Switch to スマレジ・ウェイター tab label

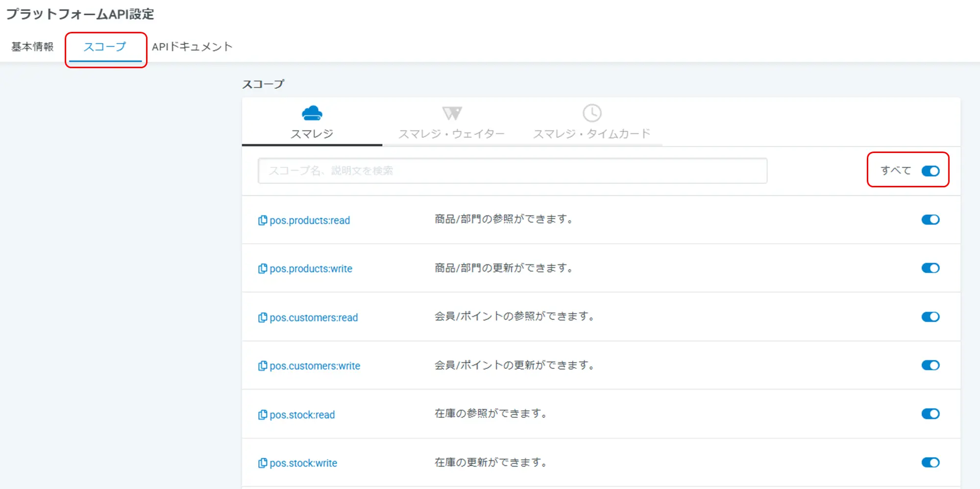[x=451, y=134]
